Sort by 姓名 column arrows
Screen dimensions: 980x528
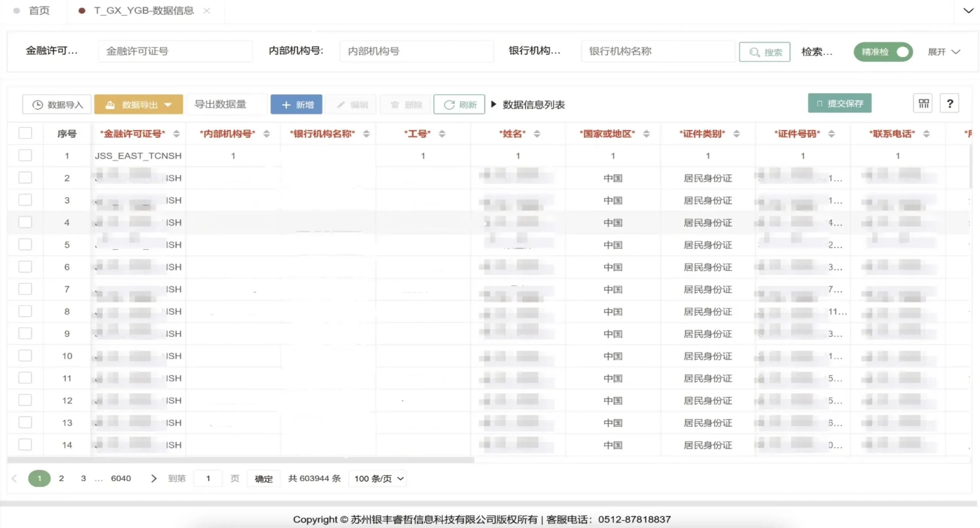click(x=537, y=134)
